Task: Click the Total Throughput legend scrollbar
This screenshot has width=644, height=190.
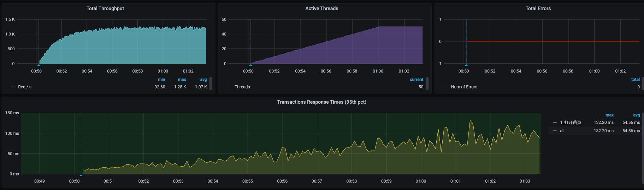Action: tap(211, 84)
